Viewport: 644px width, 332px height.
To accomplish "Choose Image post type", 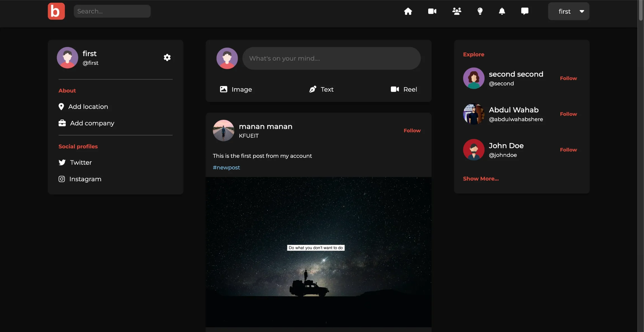I will tap(236, 89).
